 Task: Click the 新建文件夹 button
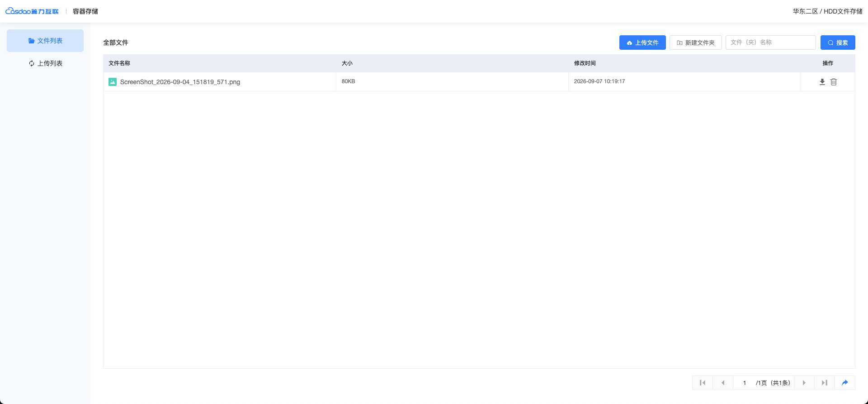(695, 43)
